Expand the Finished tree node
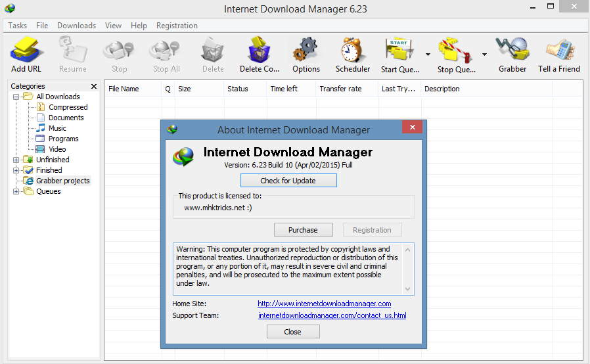The image size is (590, 364). [16, 171]
